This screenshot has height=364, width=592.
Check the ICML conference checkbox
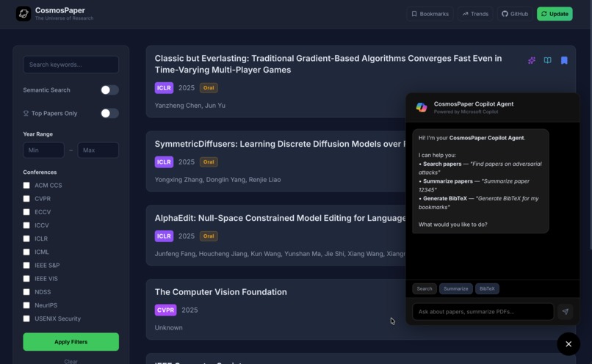point(26,252)
